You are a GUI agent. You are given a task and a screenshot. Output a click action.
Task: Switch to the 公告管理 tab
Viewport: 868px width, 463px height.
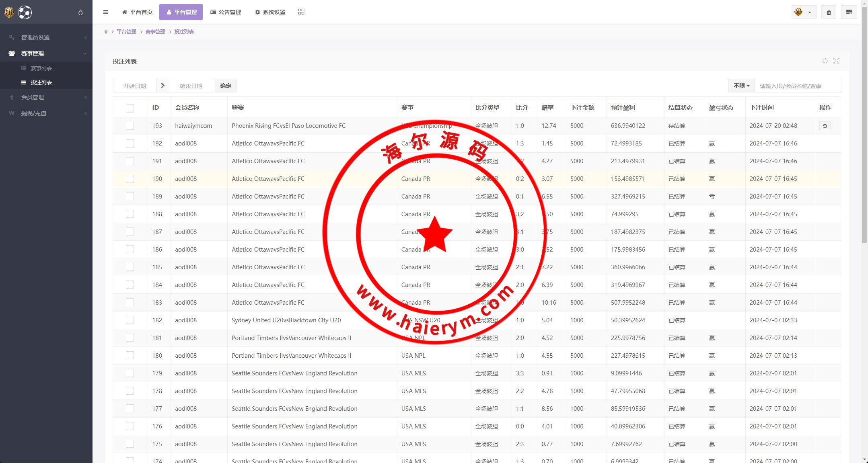pyautogui.click(x=226, y=12)
